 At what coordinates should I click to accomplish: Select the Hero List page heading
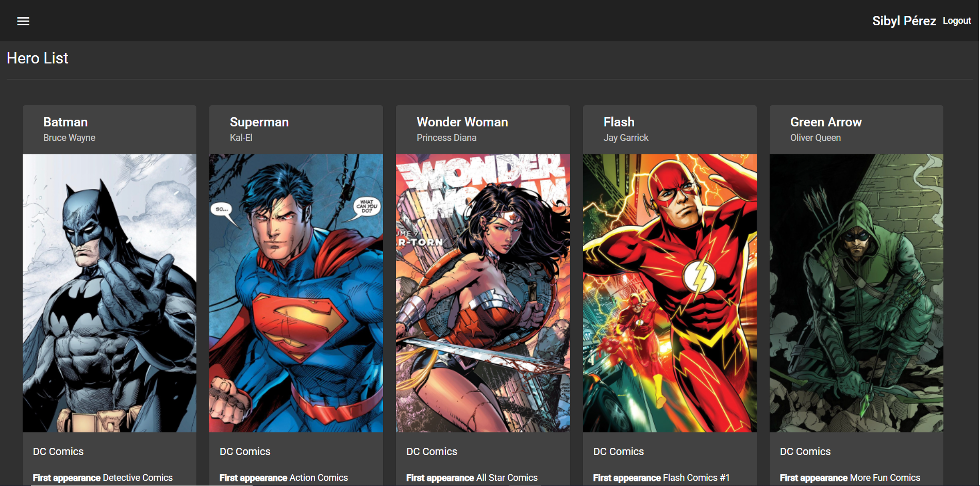[38, 58]
